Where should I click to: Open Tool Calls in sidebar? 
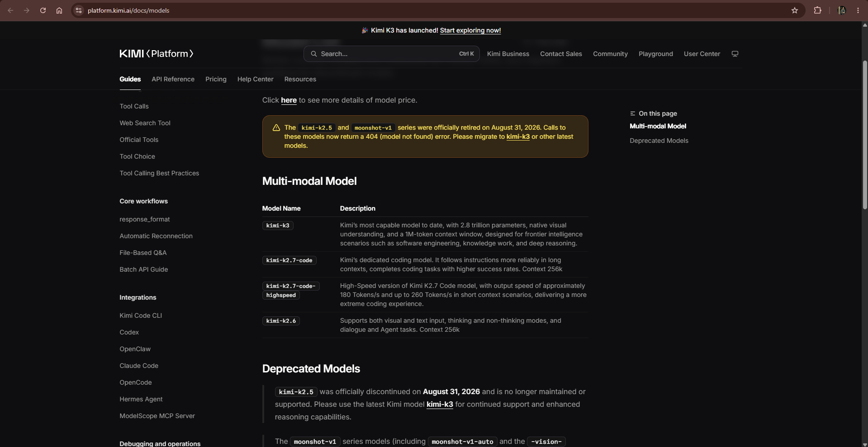pyautogui.click(x=134, y=106)
